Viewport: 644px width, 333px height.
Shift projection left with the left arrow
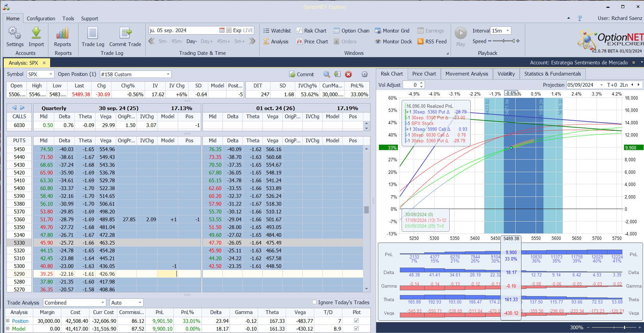coord(632,85)
